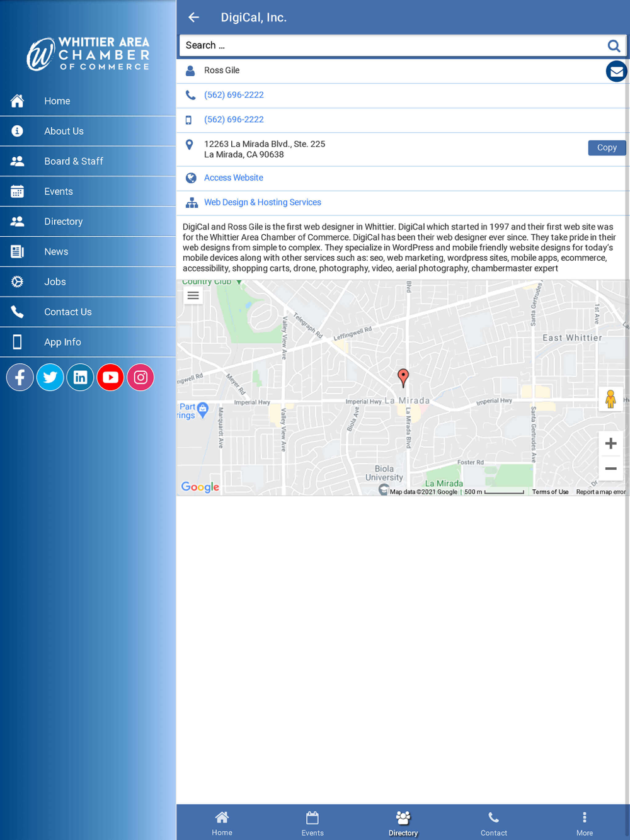
Task: Zoom in on the map
Action: click(610, 444)
